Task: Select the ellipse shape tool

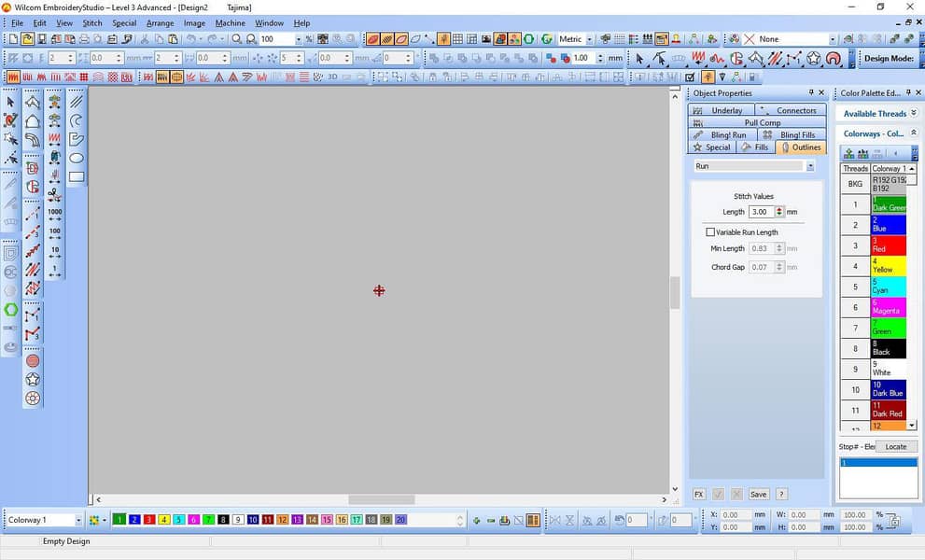Action: [x=77, y=158]
